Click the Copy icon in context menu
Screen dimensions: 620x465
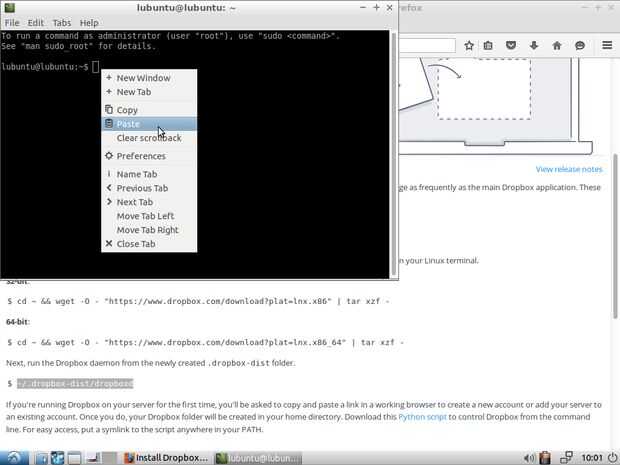pos(109,110)
